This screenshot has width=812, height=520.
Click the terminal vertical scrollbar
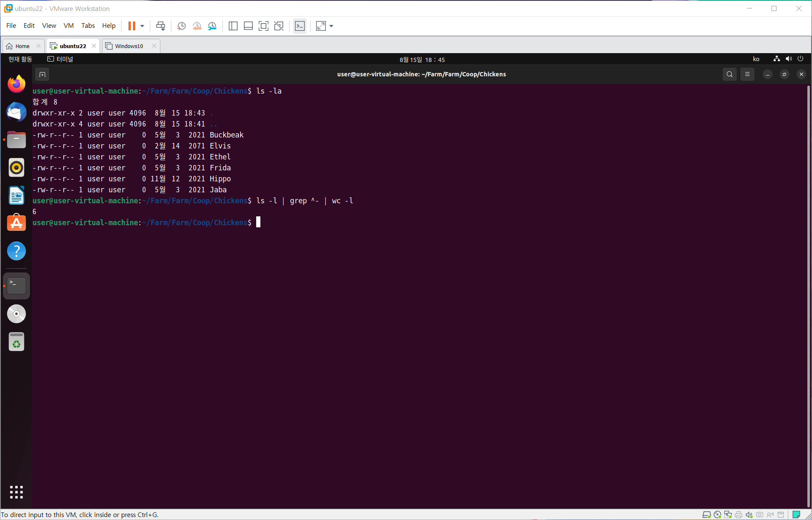click(x=808, y=295)
